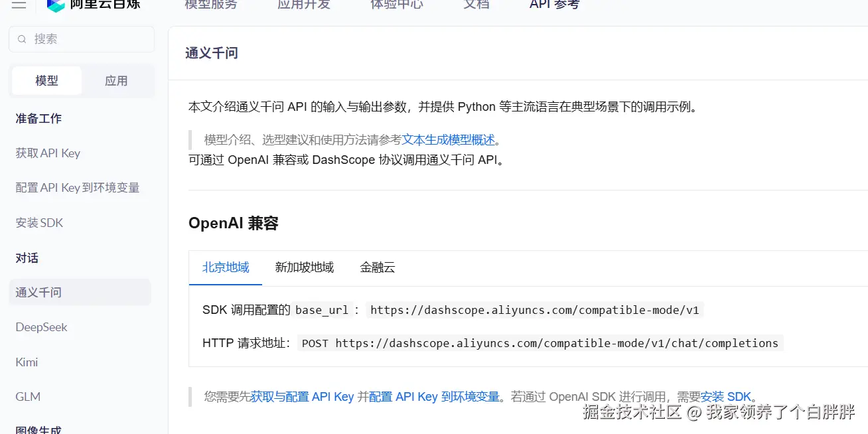Click the 图像生成 sidebar section heading
The height and width of the screenshot is (434, 868).
coord(38,429)
